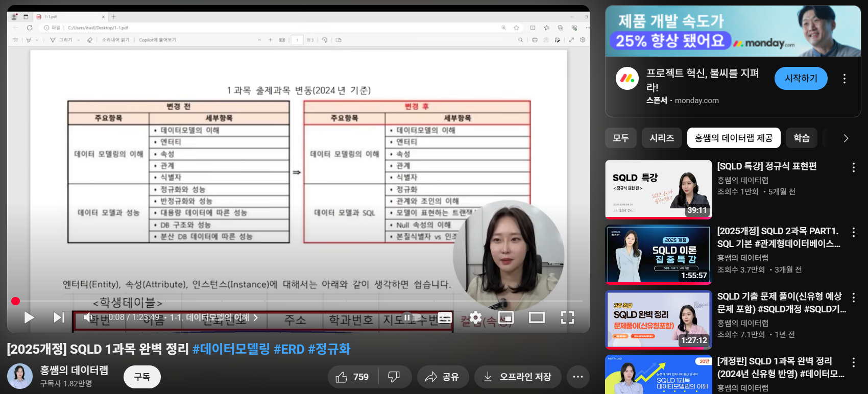Image resolution: width=868 pixels, height=394 pixels.
Task: Open the [개정판] SQLD 1과목 thumbnail
Action: pyautogui.click(x=659, y=374)
